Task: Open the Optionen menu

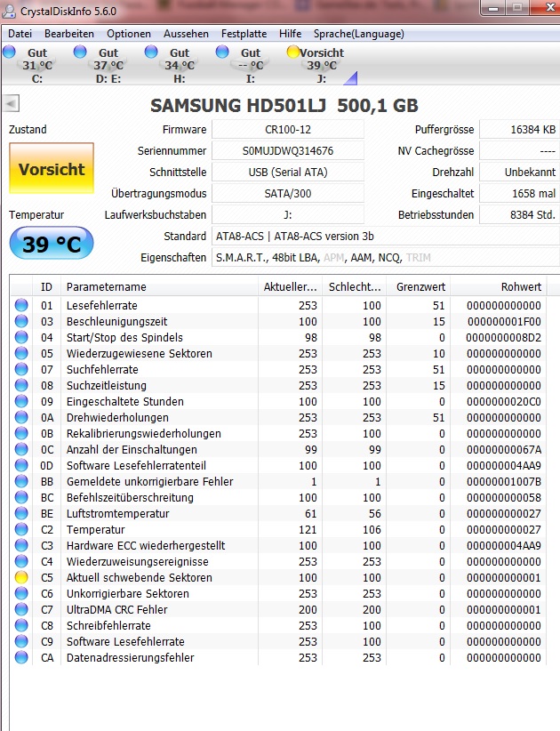Action: point(129,34)
